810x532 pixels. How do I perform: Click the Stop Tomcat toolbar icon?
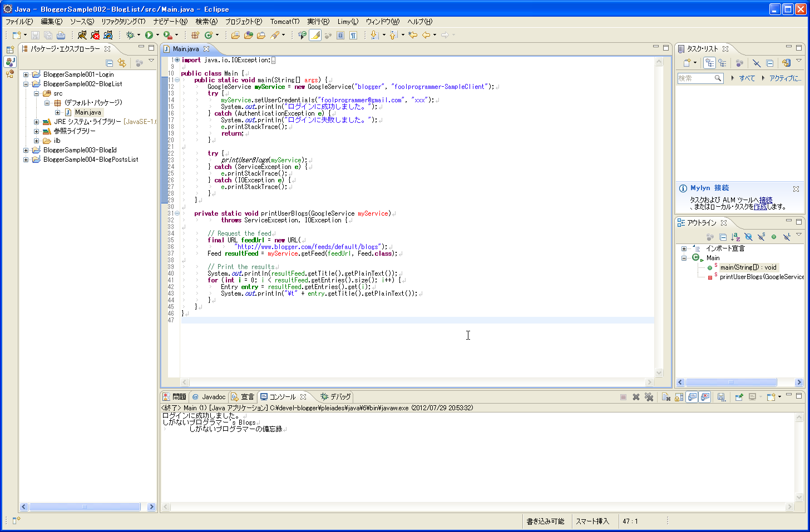point(95,35)
